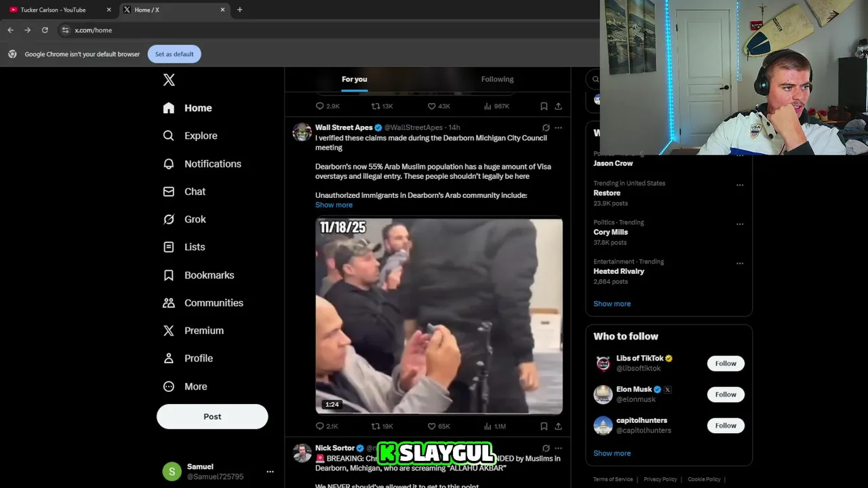Image resolution: width=868 pixels, height=488 pixels.
Task: Open more options on Nick Sortor post
Action: click(558, 448)
